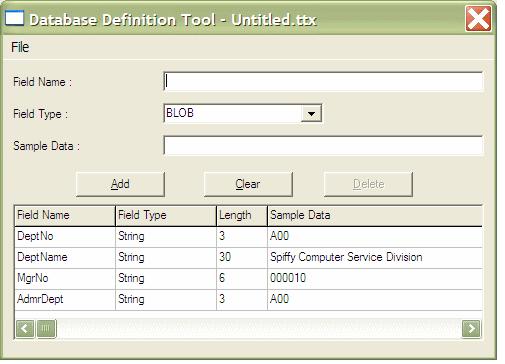Click into the Sample Data input
Image resolution: width=505 pixels, height=364 pixels.
point(323,145)
